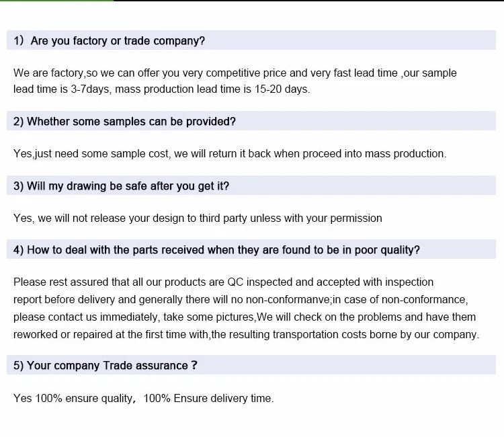Click the green progress segment at top
The width and height of the screenshot is (504, 437).
(56, 0)
